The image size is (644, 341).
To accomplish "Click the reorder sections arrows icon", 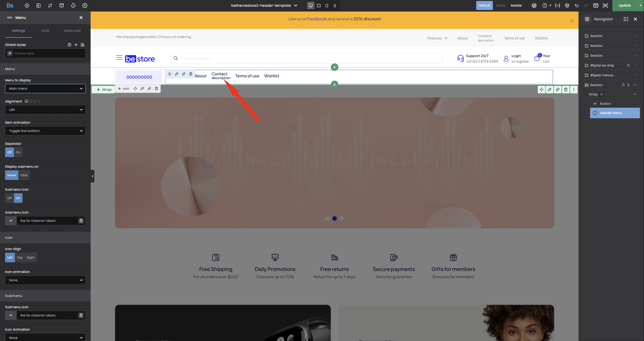I will pos(50,6).
